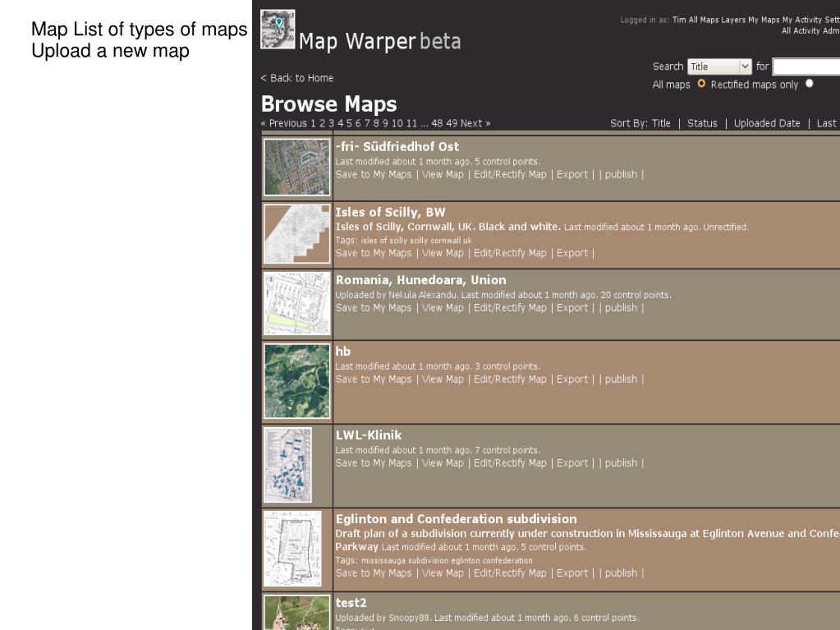
Task: Publish the LWL-Klinik map
Action: pyautogui.click(x=621, y=463)
